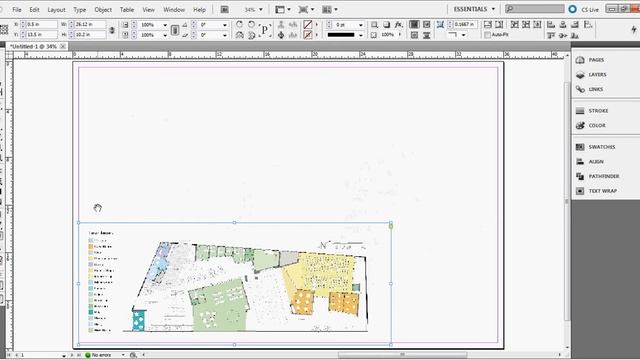Open the Arrange Documents dropdown
640x360 pixels.
330,9
